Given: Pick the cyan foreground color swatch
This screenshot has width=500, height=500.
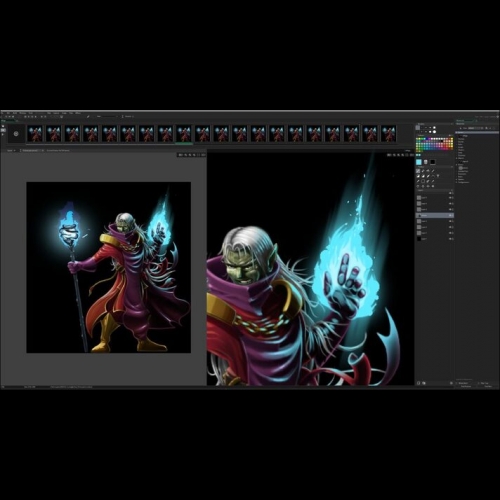Looking at the screenshot, I should click(419, 162).
